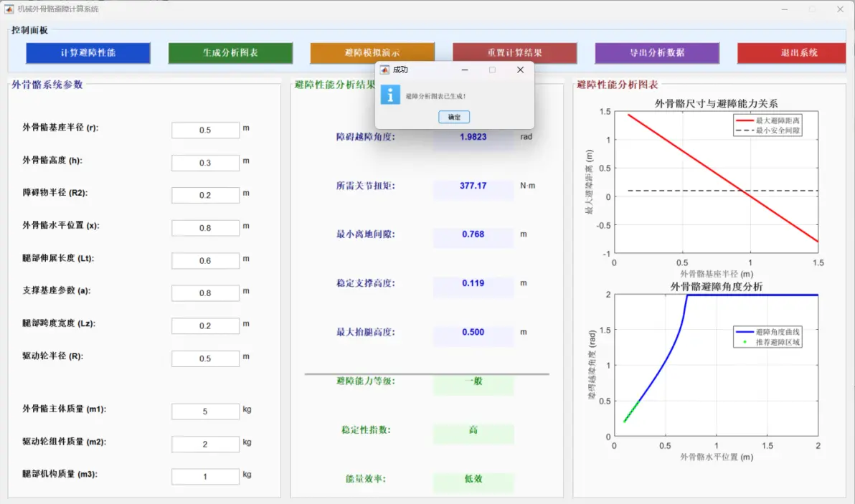Viewport: 855px width, 504px height.
Task: Select the 障碍物半径 (R2) input field
Action: 205,195
